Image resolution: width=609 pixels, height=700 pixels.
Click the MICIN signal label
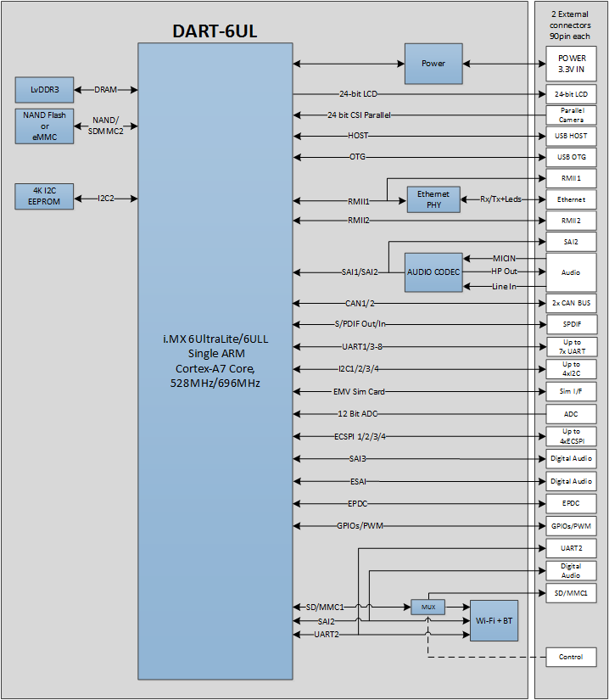coord(504,259)
